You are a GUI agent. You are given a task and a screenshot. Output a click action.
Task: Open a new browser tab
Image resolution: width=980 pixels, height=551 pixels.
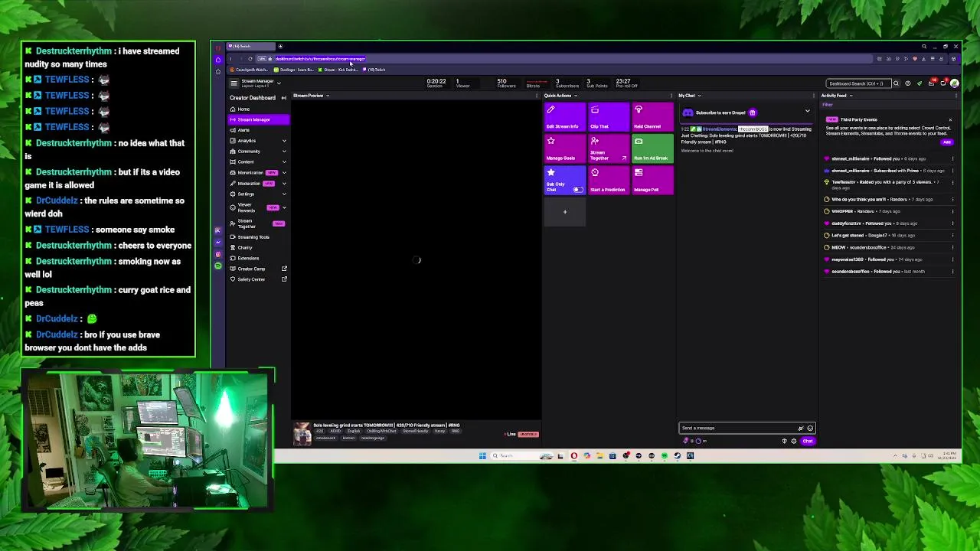coord(280,47)
